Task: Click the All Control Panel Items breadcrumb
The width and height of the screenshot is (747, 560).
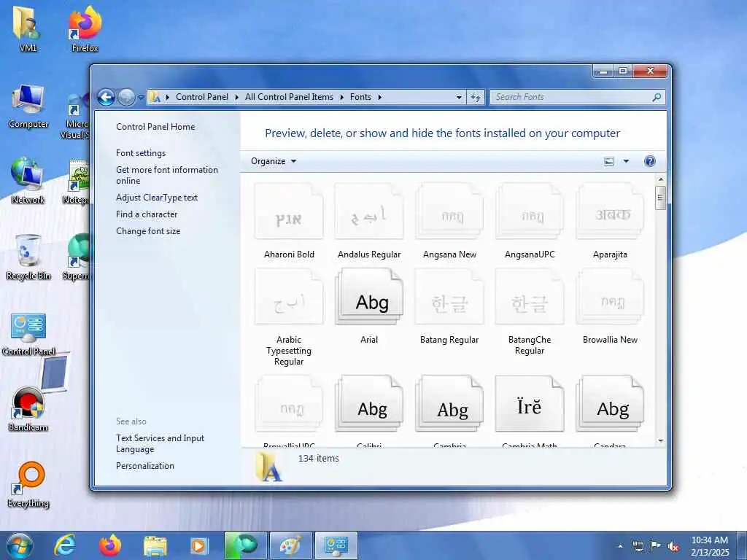Action: point(289,97)
